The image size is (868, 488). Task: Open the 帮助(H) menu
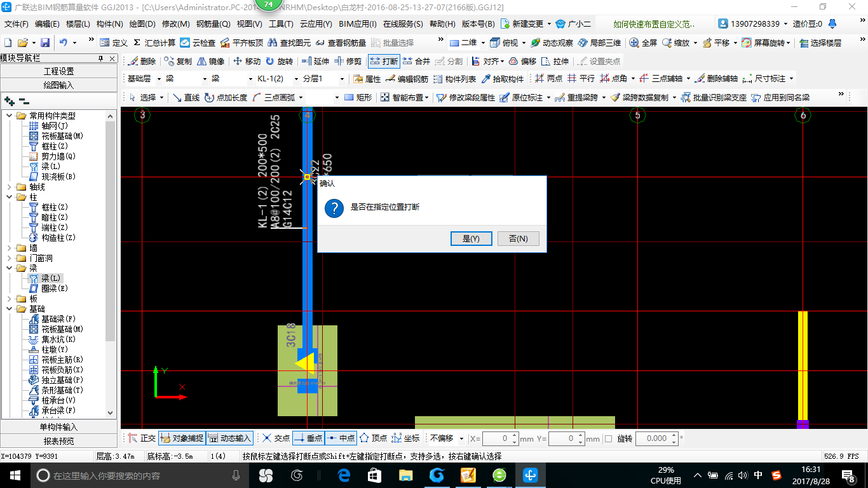pos(442,24)
